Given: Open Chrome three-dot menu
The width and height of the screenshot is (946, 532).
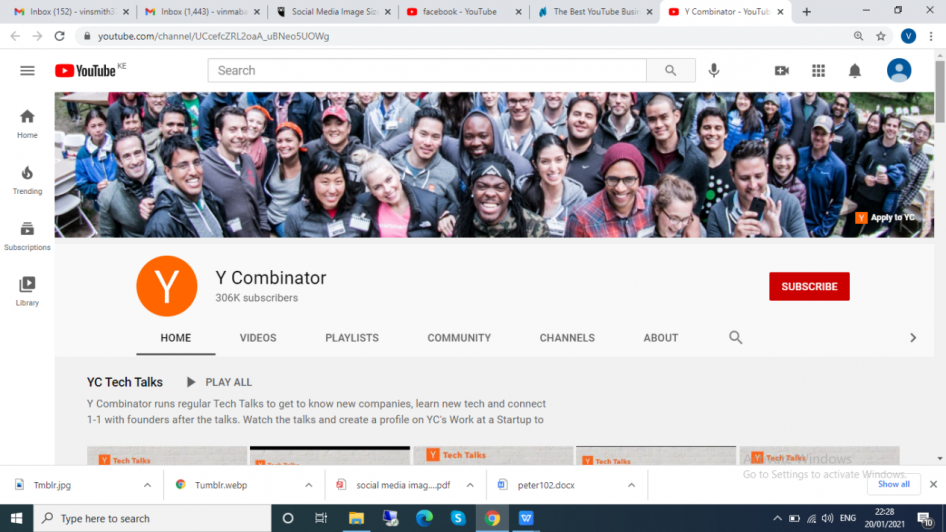Looking at the screenshot, I should (x=931, y=36).
